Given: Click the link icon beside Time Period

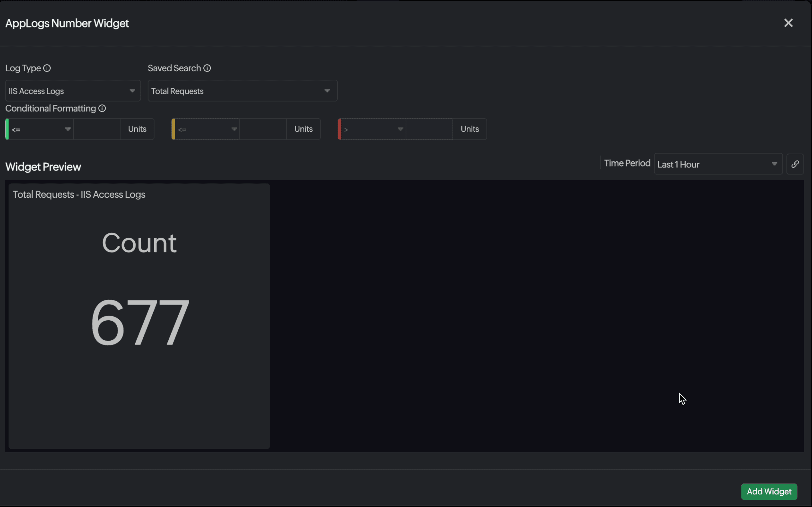Looking at the screenshot, I should click(x=795, y=164).
